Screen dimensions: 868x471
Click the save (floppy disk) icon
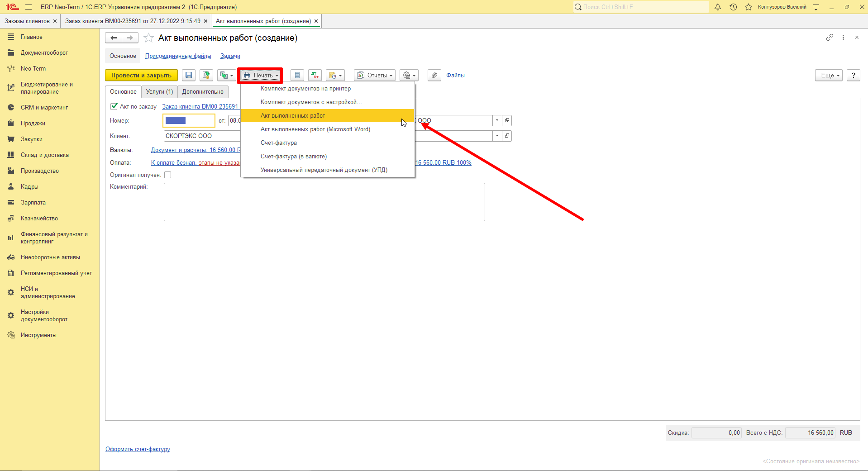[x=189, y=75]
